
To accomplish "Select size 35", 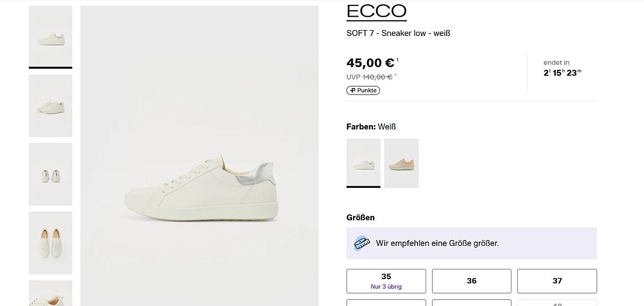I will tap(386, 281).
